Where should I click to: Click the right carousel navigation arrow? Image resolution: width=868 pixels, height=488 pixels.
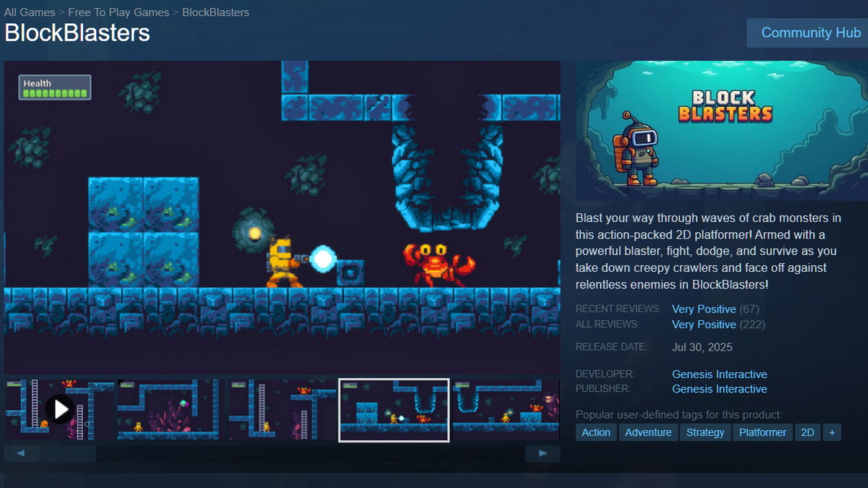pos(542,453)
